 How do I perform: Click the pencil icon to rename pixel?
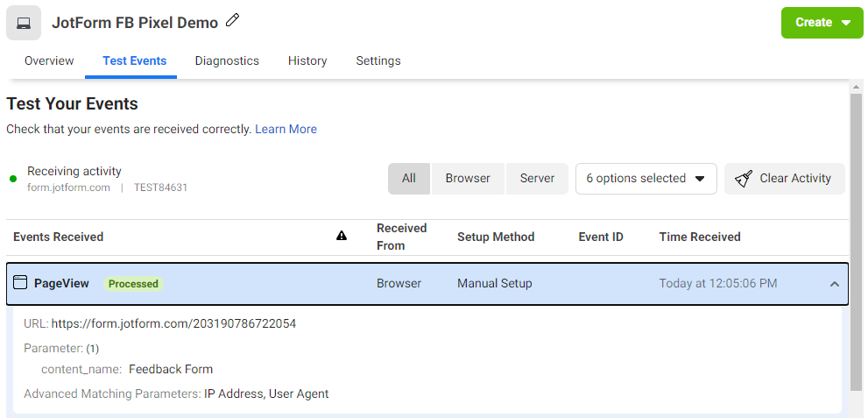click(x=232, y=21)
